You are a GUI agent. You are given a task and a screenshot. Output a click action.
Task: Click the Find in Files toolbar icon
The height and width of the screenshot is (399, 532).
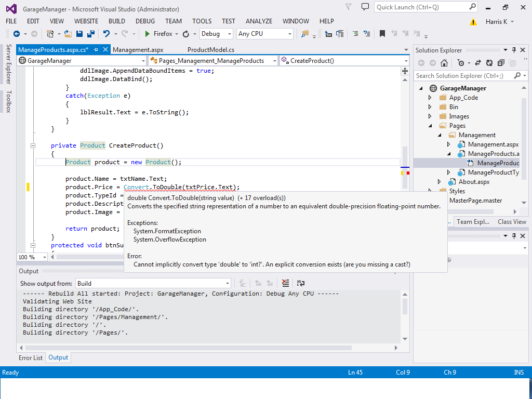[x=305, y=34]
